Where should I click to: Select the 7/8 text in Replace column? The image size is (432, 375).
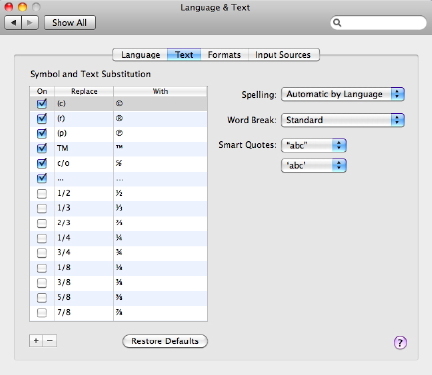pos(64,312)
